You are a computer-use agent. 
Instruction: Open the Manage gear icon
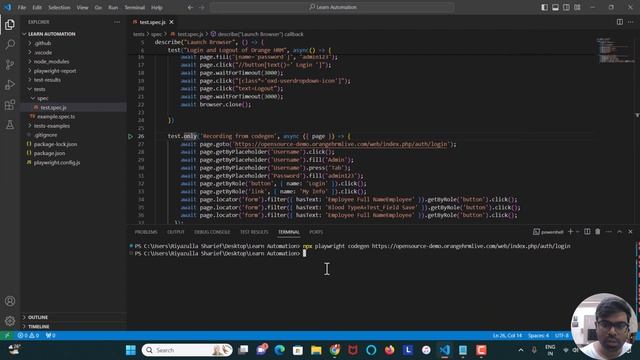point(10,321)
